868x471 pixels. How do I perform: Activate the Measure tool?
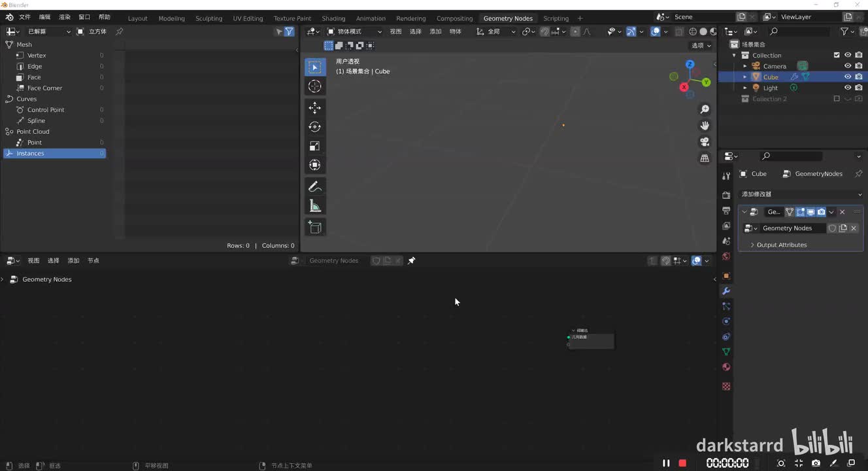(x=315, y=206)
